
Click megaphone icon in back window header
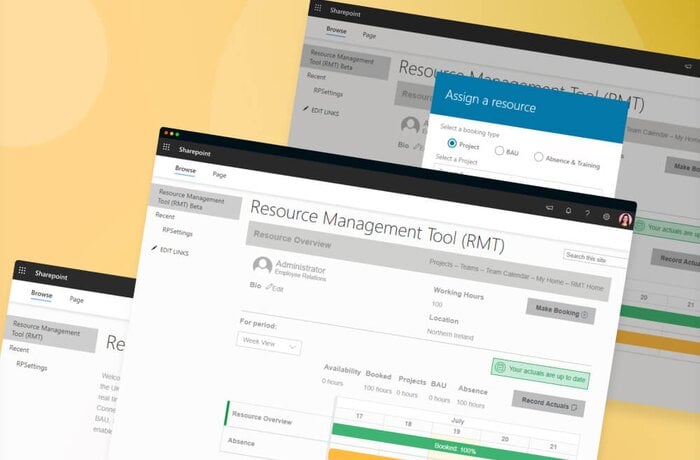point(688,67)
